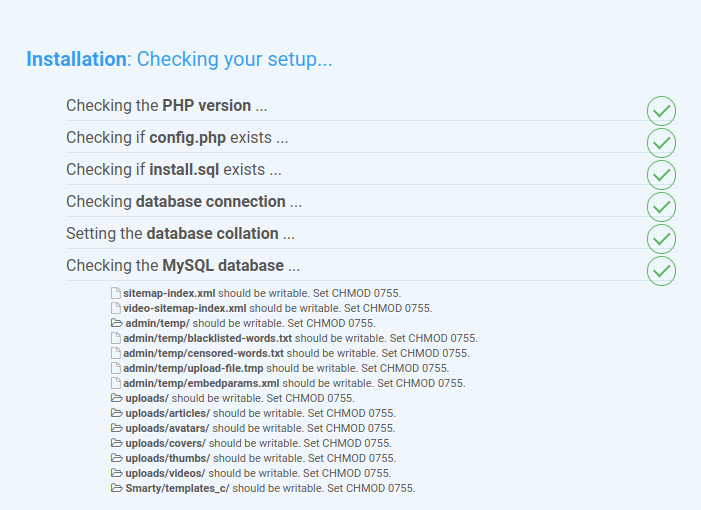Click the file icon beside blacklisted-words.txt
701x510 pixels.
[x=116, y=338]
